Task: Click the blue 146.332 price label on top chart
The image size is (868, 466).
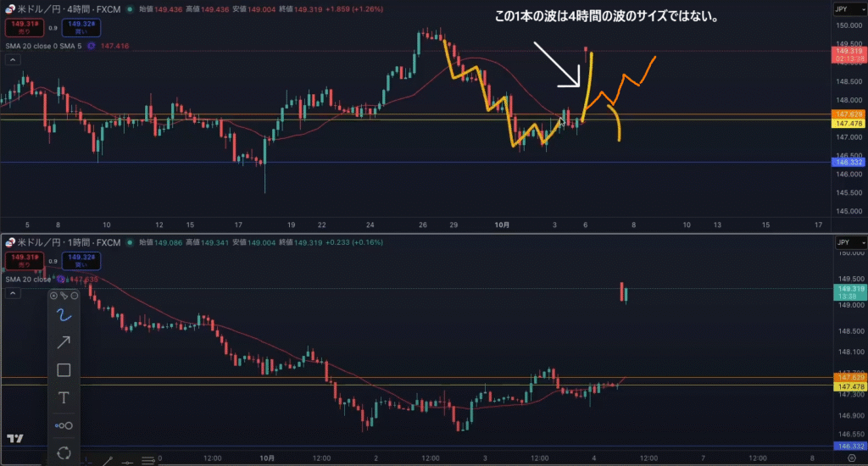Action: [849, 162]
